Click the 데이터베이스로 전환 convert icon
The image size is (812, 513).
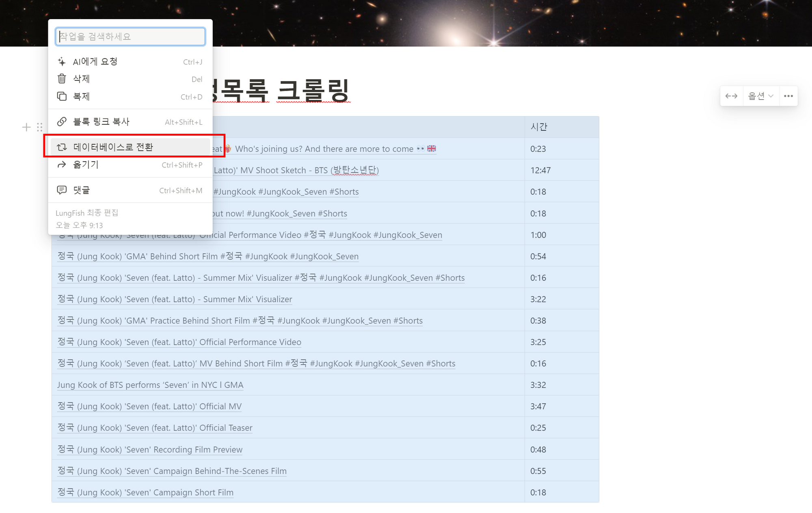pos(62,147)
